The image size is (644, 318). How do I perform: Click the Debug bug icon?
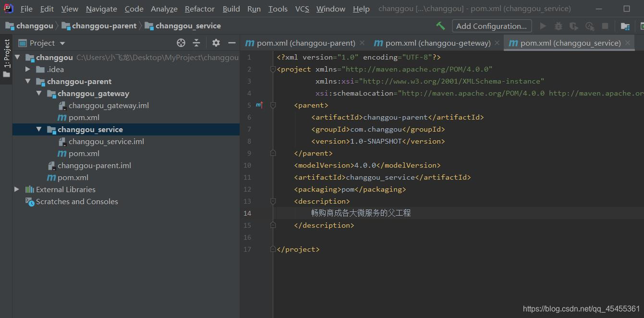(558, 26)
